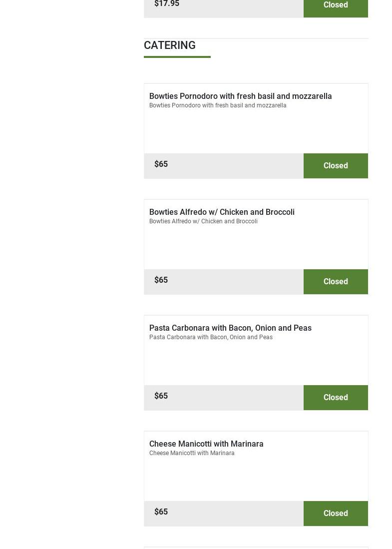
Task: Click the $65 price of Bowties Alfredo
Action: [161, 280]
